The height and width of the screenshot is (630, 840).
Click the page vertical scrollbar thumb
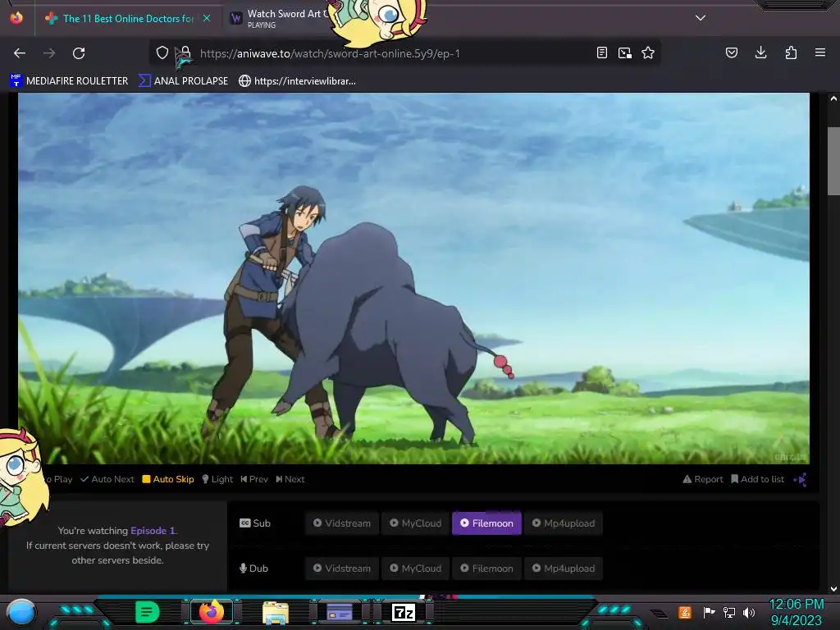833,161
